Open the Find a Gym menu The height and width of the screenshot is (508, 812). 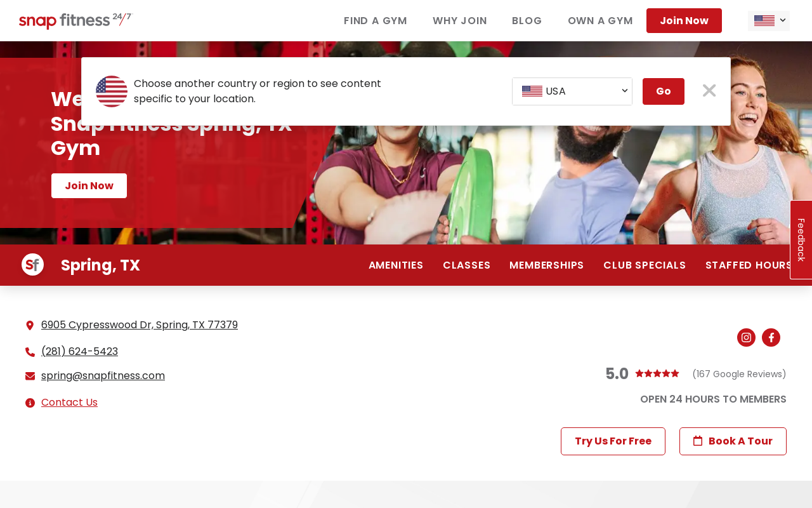click(376, 20)
